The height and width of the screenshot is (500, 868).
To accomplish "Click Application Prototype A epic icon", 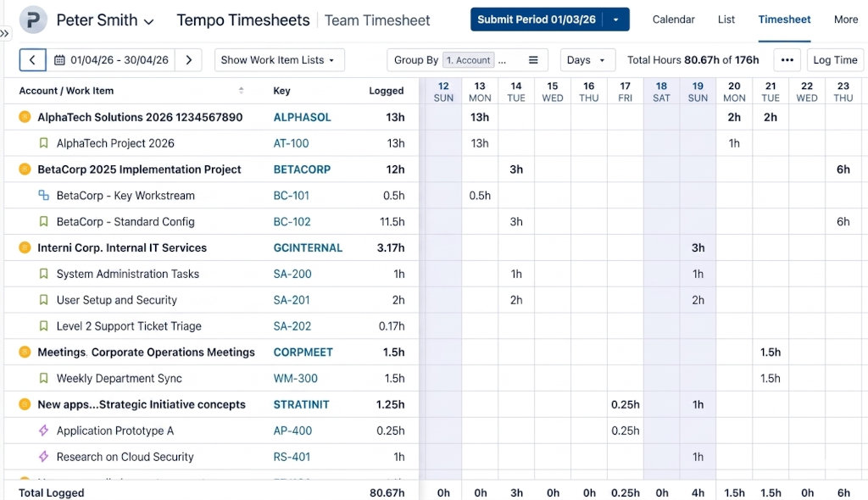I will pyautogui.click(x=44, y=431).
